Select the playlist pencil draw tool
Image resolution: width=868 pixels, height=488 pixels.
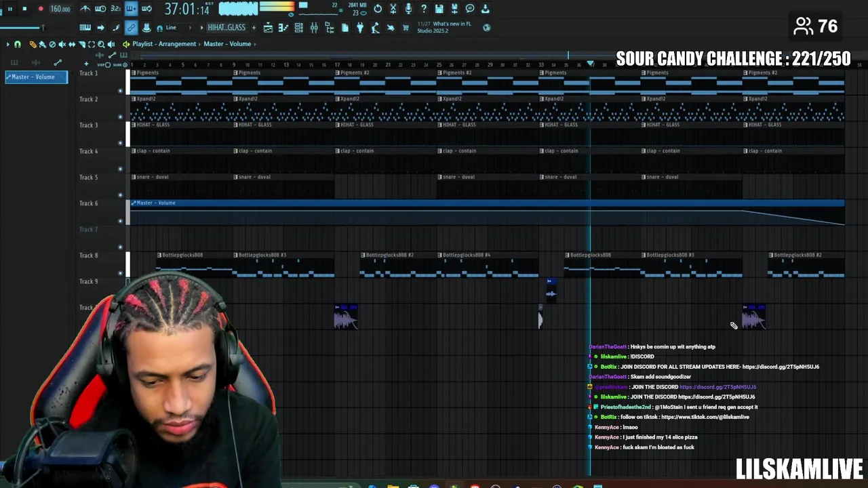tap(33, 44)
